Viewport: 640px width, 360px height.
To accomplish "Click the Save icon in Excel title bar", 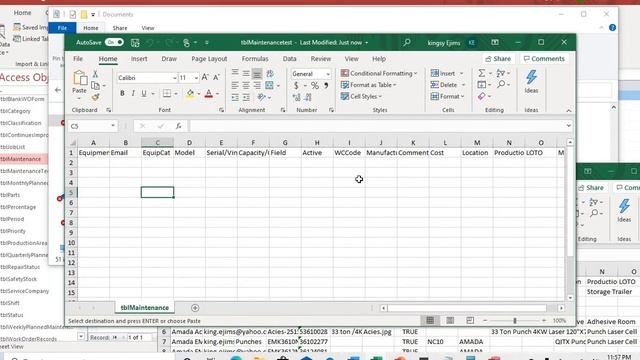I will tap(135, 42).
